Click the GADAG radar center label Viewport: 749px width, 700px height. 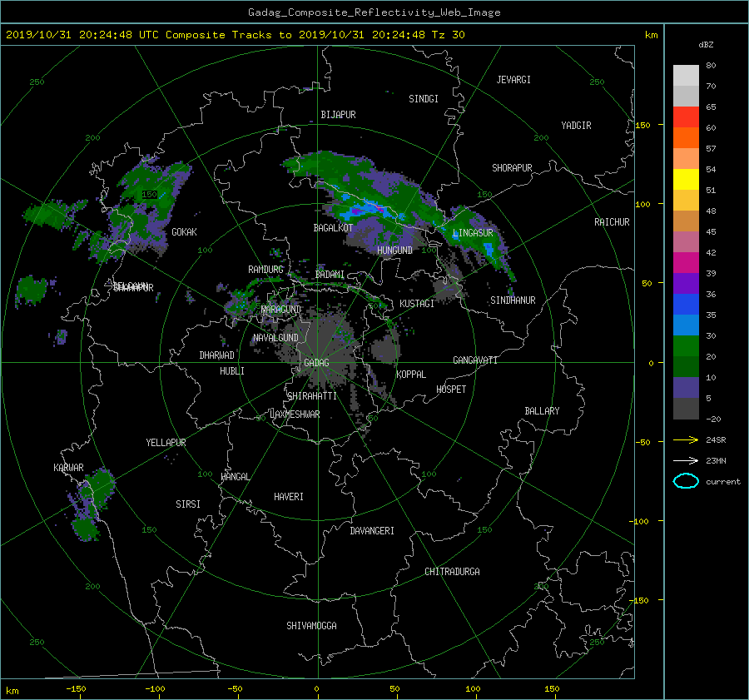(317, 363)
